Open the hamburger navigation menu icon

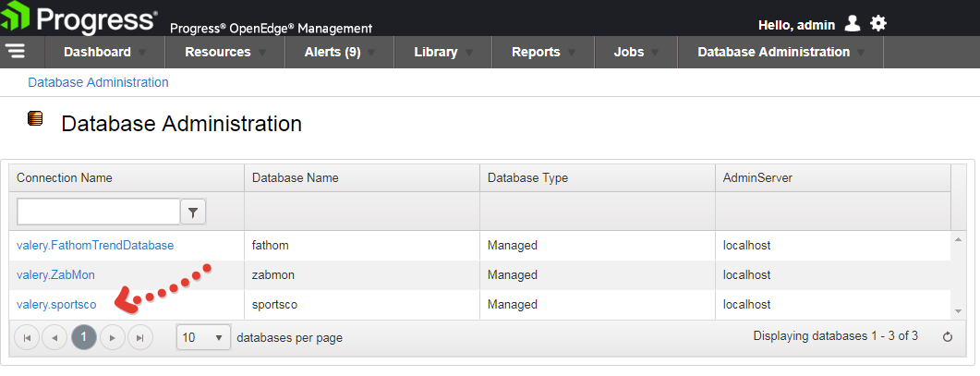pos(16,52)
